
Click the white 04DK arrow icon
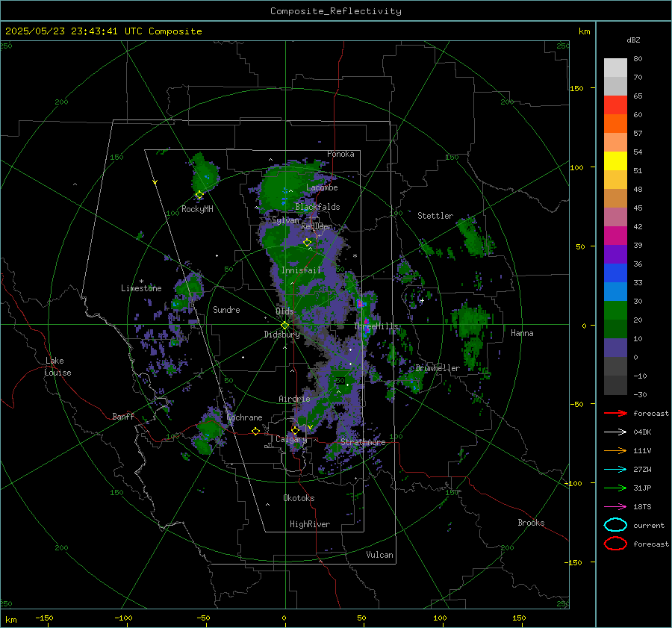(x=615, y=432)
